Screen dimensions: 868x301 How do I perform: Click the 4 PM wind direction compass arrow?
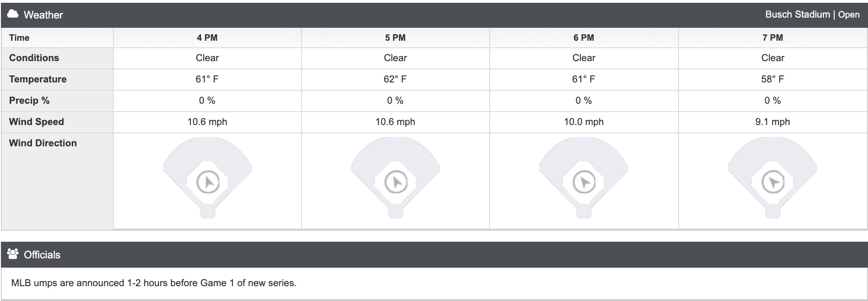click(208, 182)
